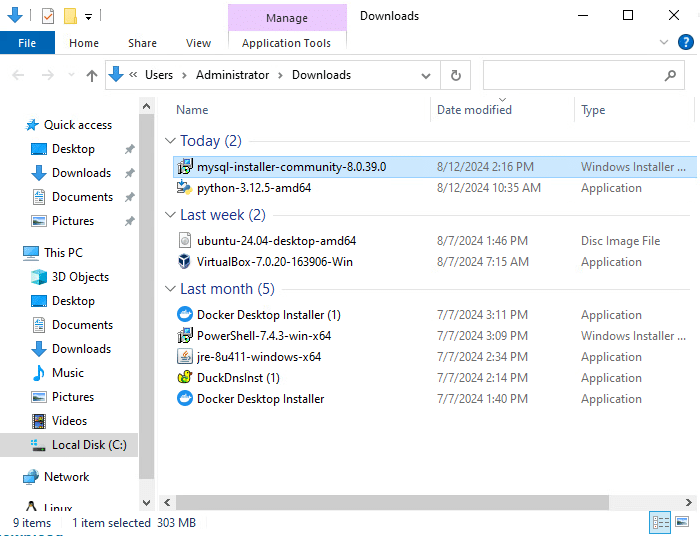Viewport: 700px width, 536px height.
Task: Select Local Disk (C:) in navigation pane
Action: 69,445
